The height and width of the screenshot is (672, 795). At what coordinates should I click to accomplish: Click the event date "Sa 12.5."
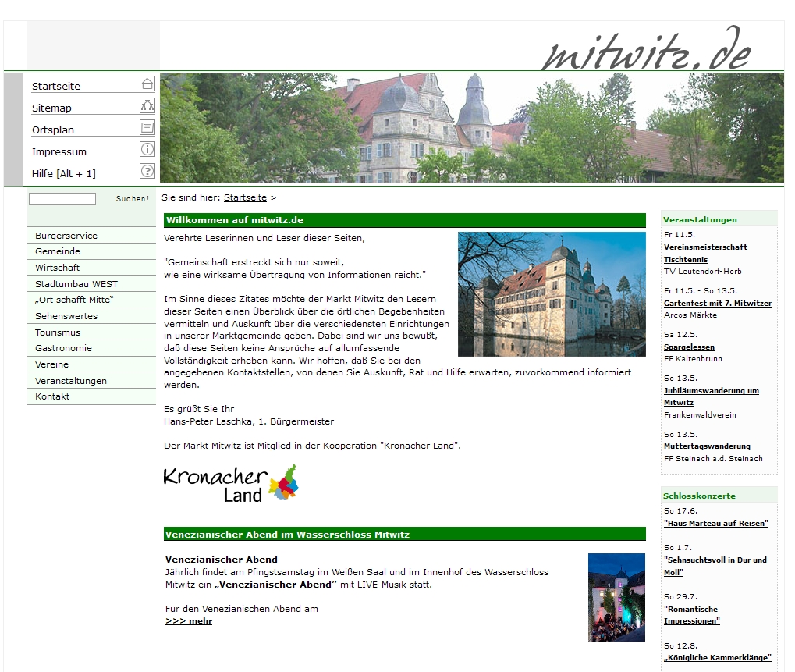coord(681,334)
